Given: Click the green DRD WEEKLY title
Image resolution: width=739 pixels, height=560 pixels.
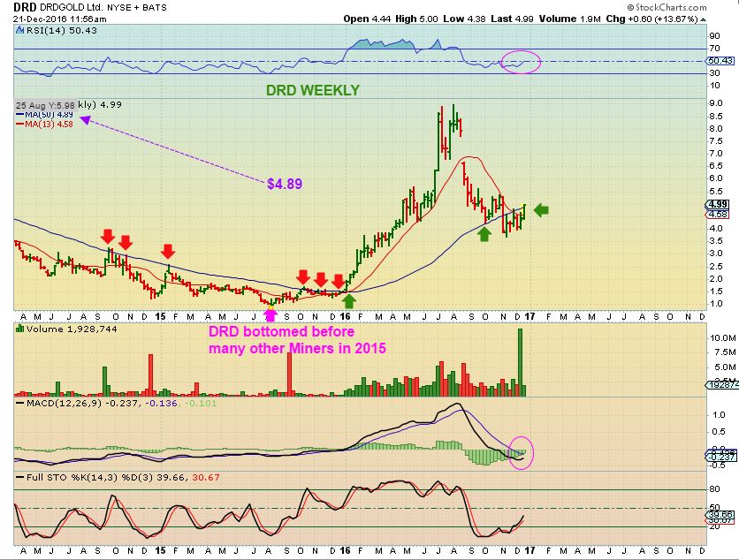Looking at the screenshot, I should click(312, 90).
